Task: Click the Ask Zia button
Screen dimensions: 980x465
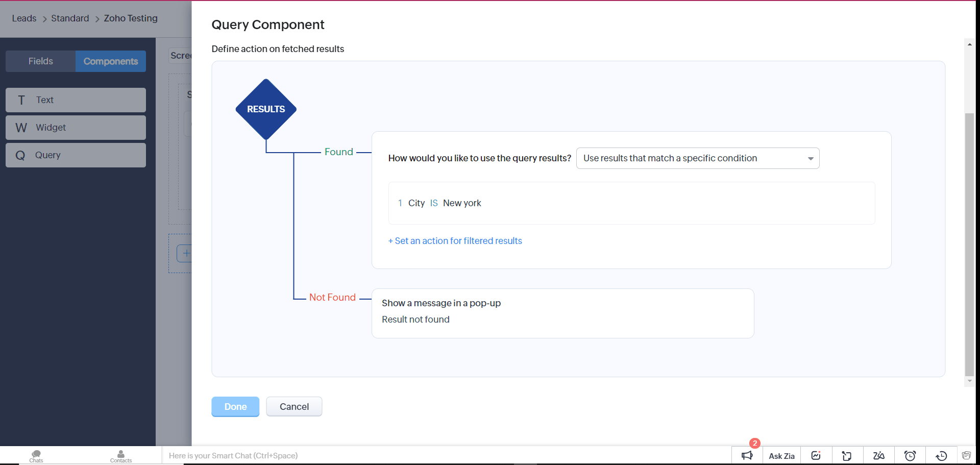Action: pos(781,456)
